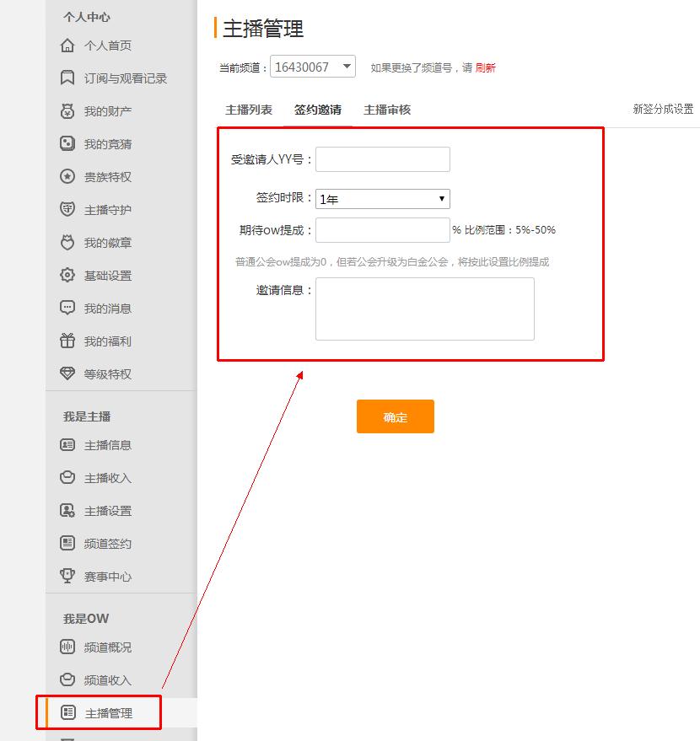700x741 pixels.
Task: Click the home icon beside 个人首页
Action: coord(67,46)
